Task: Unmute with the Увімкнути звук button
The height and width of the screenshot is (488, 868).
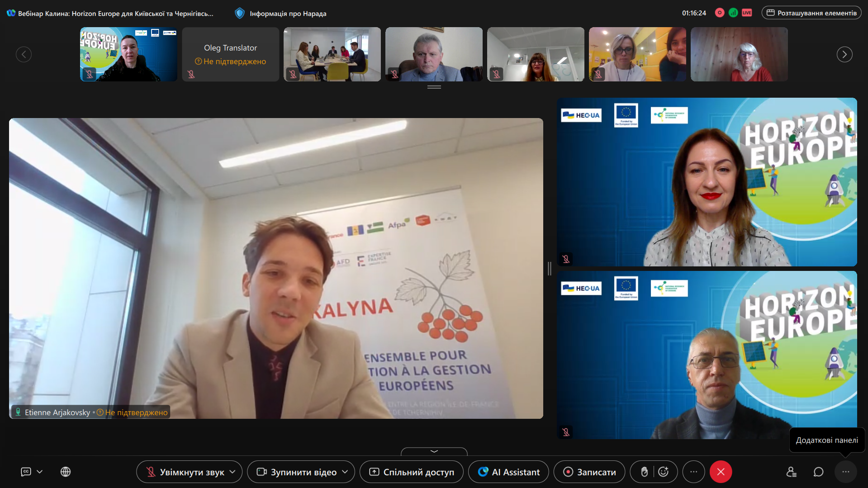Action: pos(185,472)
